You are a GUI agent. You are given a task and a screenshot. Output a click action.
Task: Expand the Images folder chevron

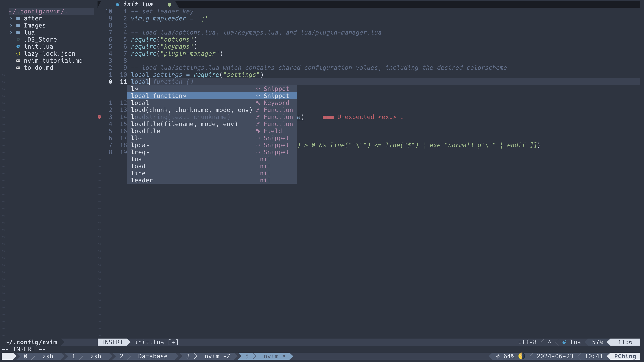(x=11, y=25)
